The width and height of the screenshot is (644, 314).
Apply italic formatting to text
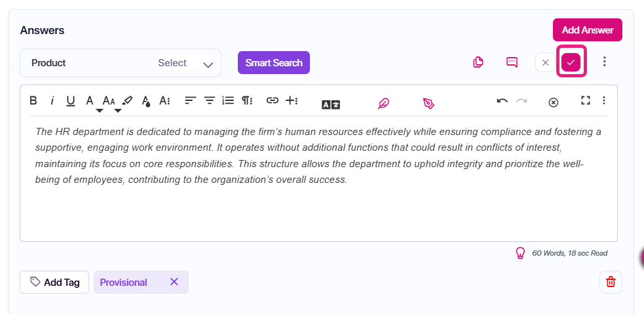52,100
